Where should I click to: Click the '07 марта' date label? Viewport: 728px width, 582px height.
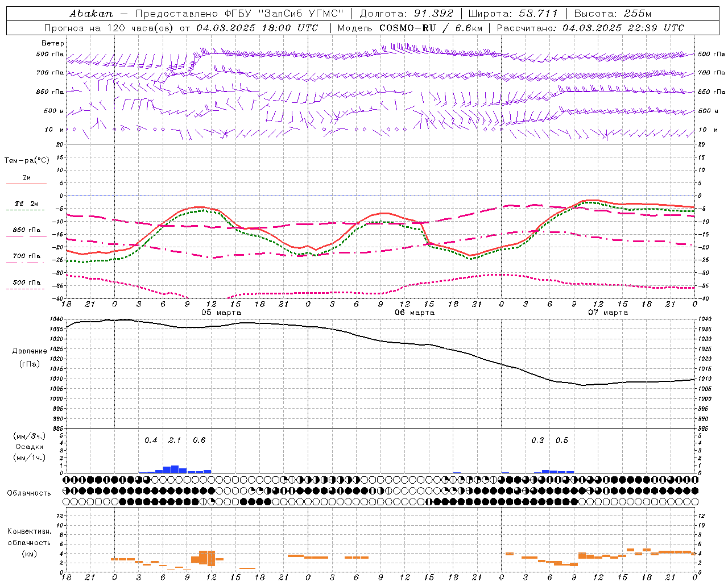(608, 313)
